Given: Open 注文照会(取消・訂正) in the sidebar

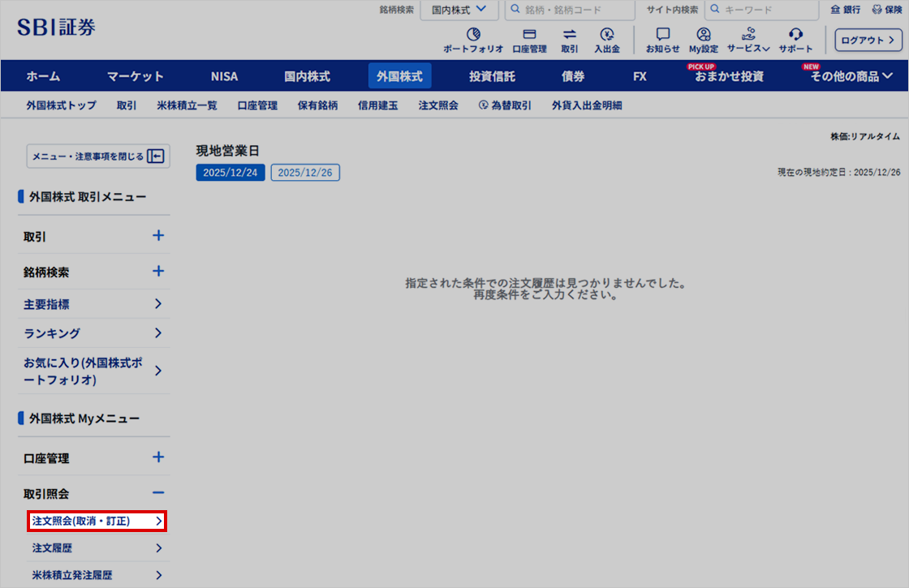Looking at the screenshot, I should point(97,521).
